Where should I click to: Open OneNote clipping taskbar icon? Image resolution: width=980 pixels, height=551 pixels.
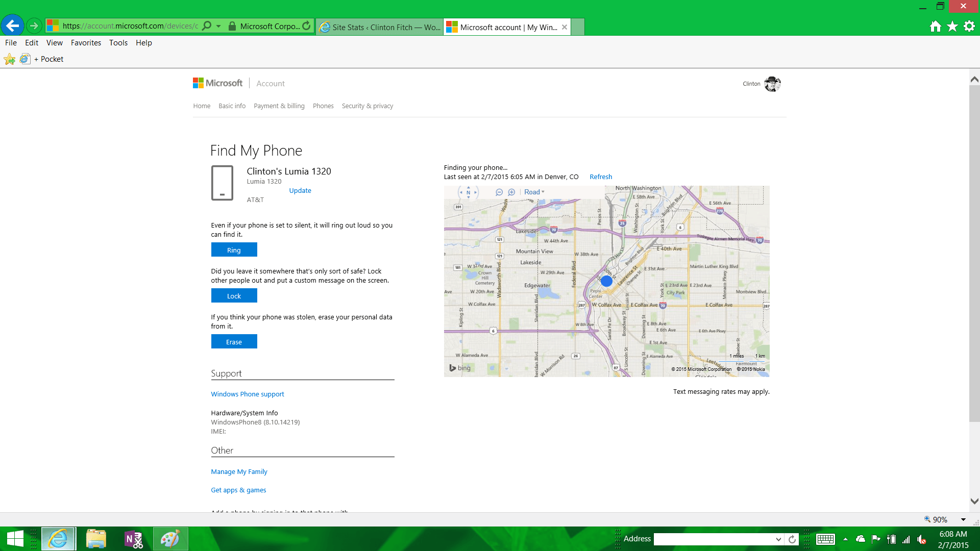[134, 539]
